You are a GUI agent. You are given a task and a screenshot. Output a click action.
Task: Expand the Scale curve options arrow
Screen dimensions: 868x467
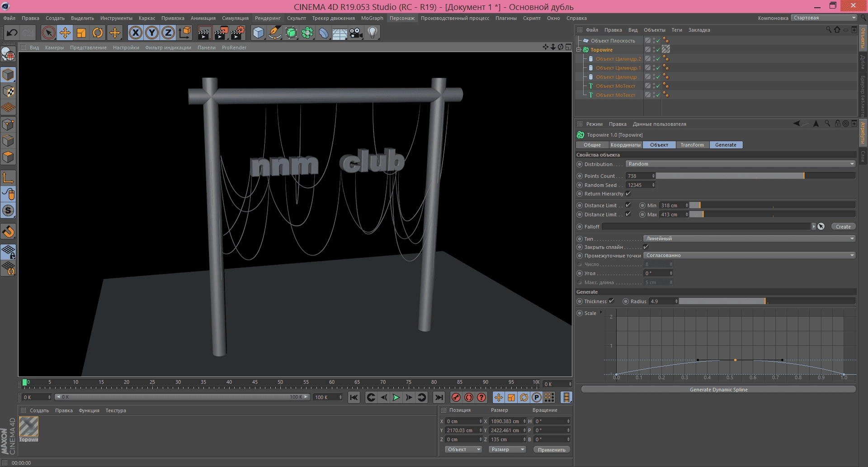tap(601, 313)
